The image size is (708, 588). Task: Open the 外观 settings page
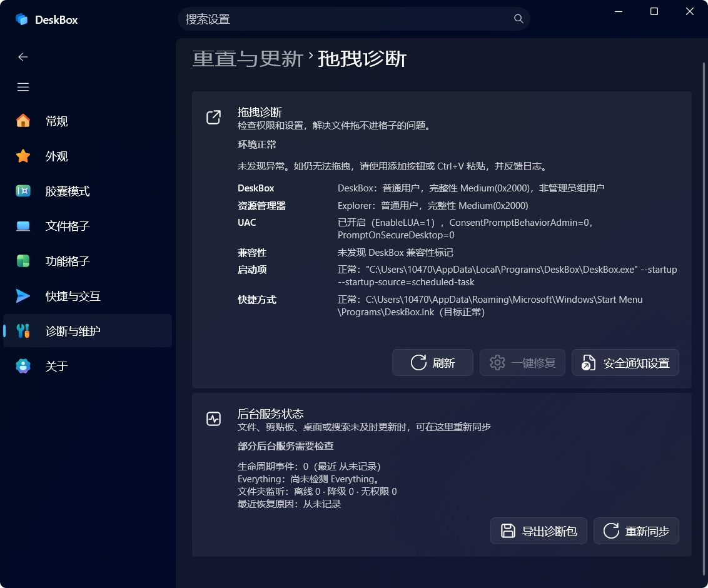click(88, 156)
